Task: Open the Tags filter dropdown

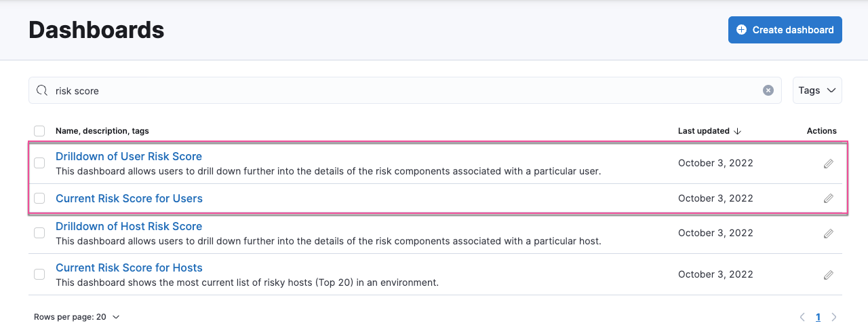Action: tap(816, 90)
